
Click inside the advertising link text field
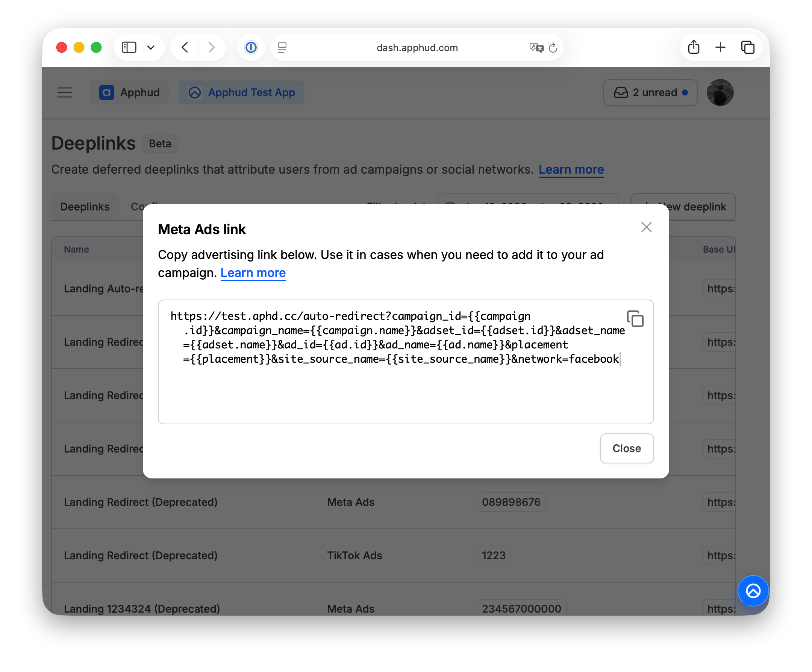tap(406, 362)
